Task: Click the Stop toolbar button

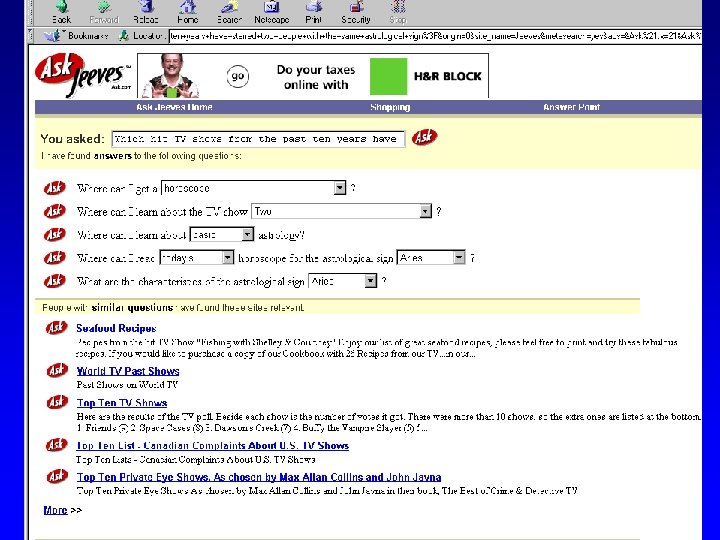Action: click(x=398, y=12)
